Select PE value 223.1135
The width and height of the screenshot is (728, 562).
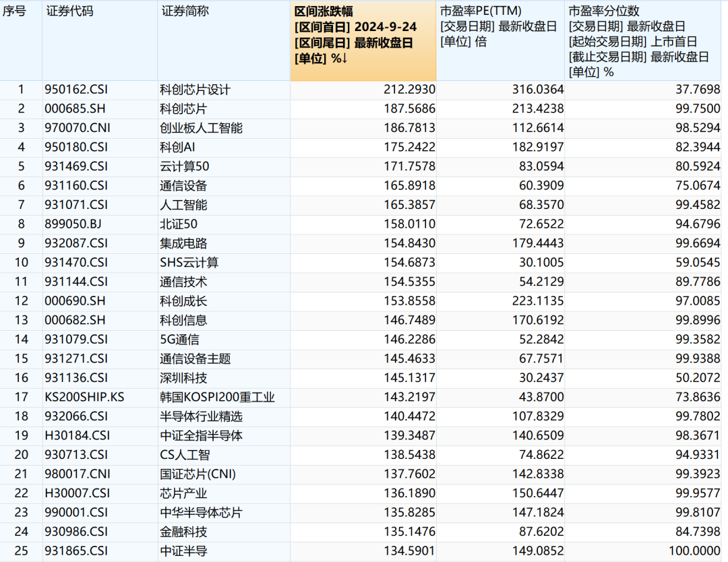tap(538, 301)
